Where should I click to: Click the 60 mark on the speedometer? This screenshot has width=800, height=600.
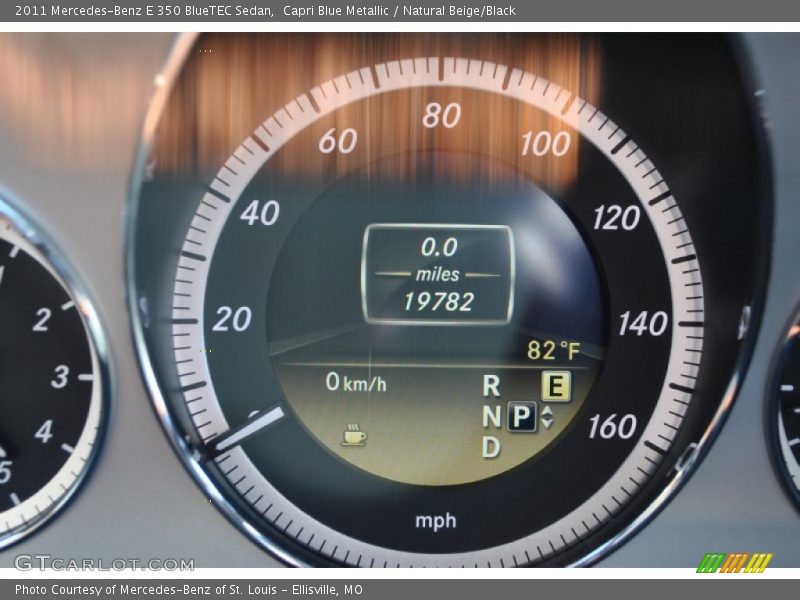[338, 141]
